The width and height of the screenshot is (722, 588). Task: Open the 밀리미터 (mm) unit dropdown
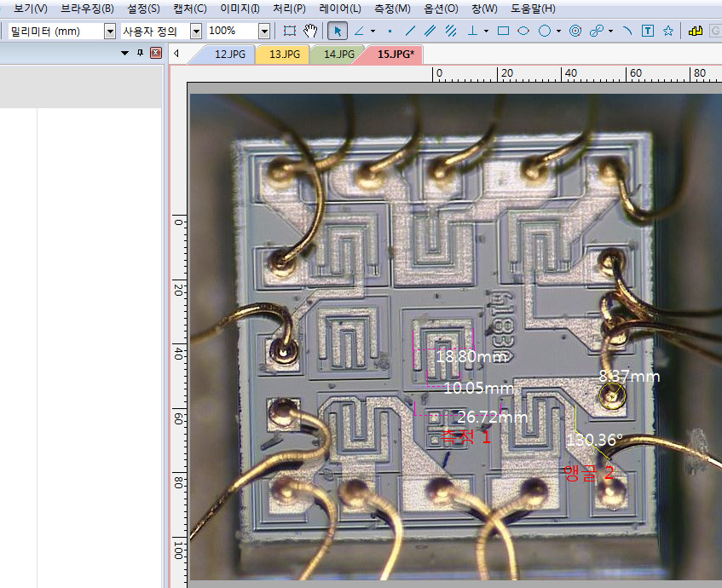[109, 31]
